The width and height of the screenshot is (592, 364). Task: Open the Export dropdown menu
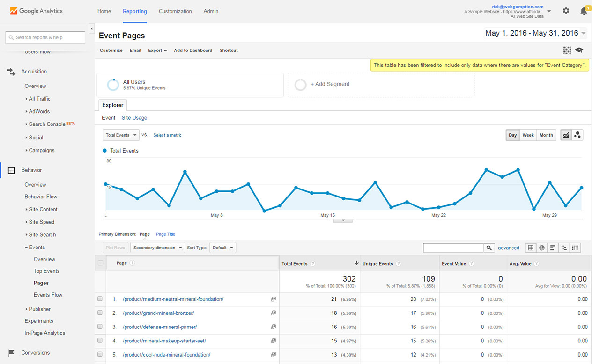pos(157,51)
